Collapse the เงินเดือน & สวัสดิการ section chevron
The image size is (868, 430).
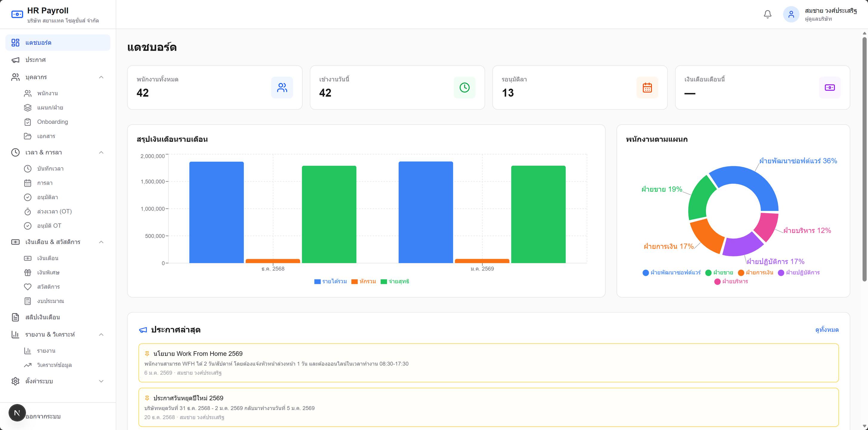click(x=101, y=242)
